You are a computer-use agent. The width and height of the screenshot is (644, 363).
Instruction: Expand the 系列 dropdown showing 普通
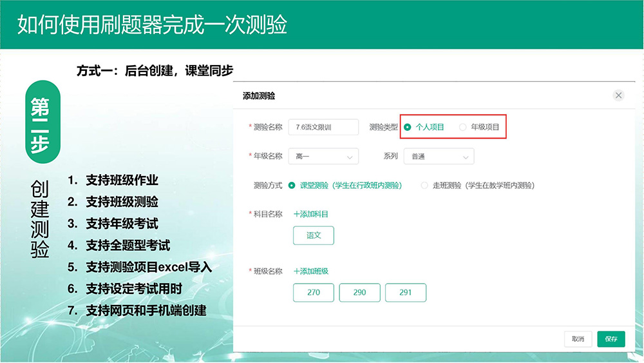pyautogui.click(x=439, y=157)
